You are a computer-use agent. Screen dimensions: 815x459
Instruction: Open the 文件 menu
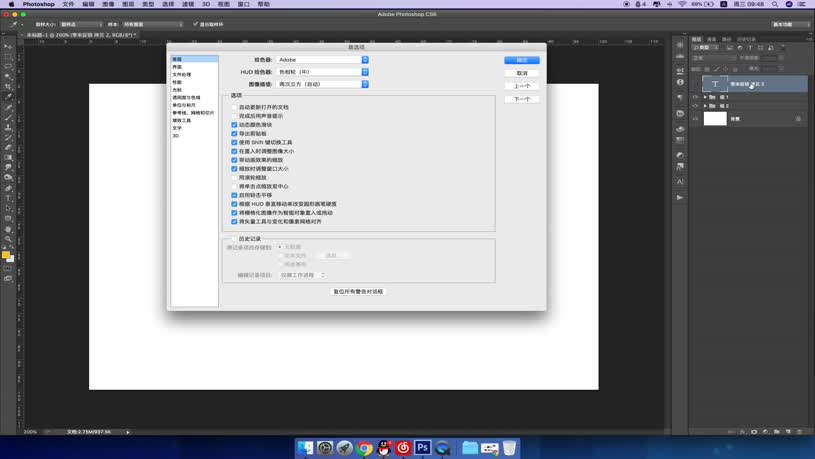tap(68, 4)
